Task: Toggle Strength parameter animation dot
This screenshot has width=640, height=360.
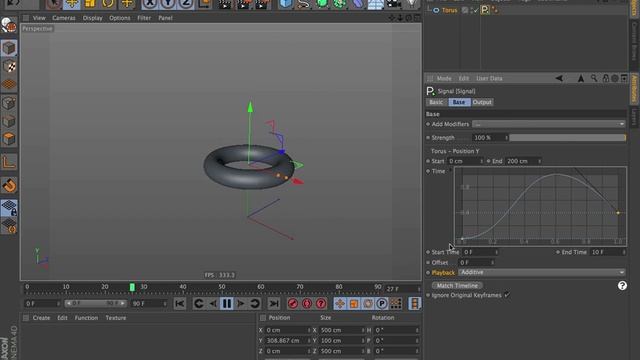Action: tap(428, 138)
